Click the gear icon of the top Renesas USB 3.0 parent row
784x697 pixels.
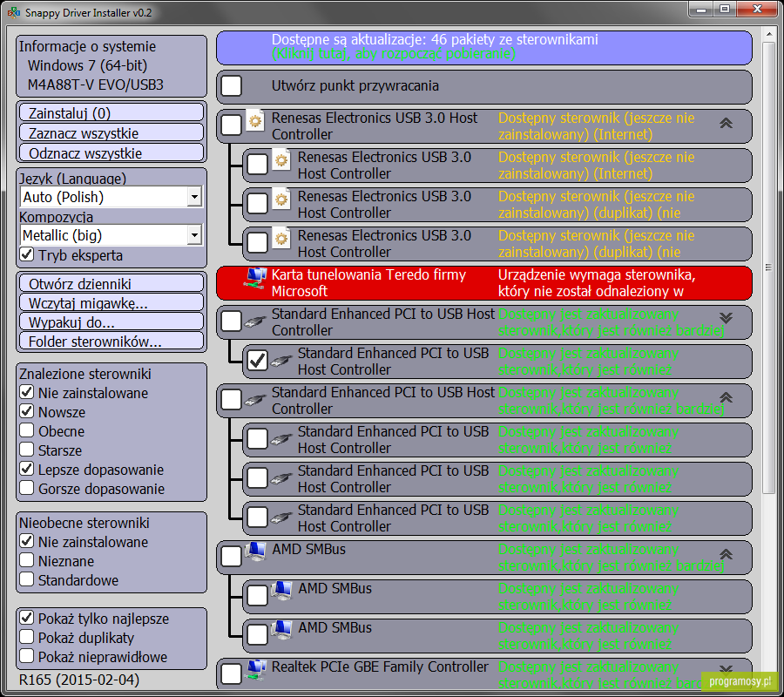click(x=255, y=121)
